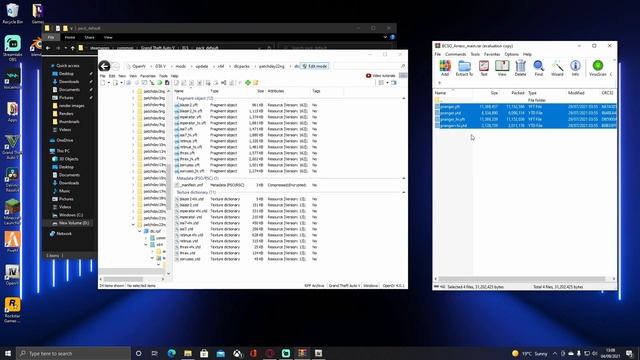This screenshot has height=360, width=640.
Task: Click the View icon in WinRAR toolbar
Action: point(502,68)
